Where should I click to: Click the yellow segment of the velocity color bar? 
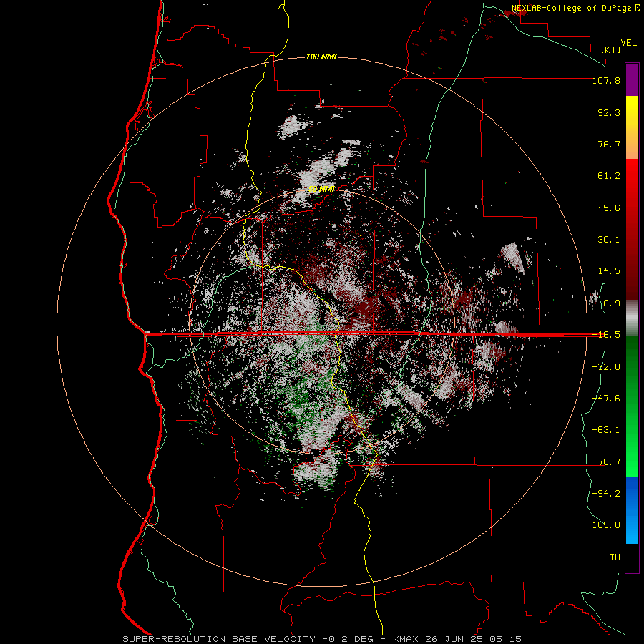click(x=632, y=127)
